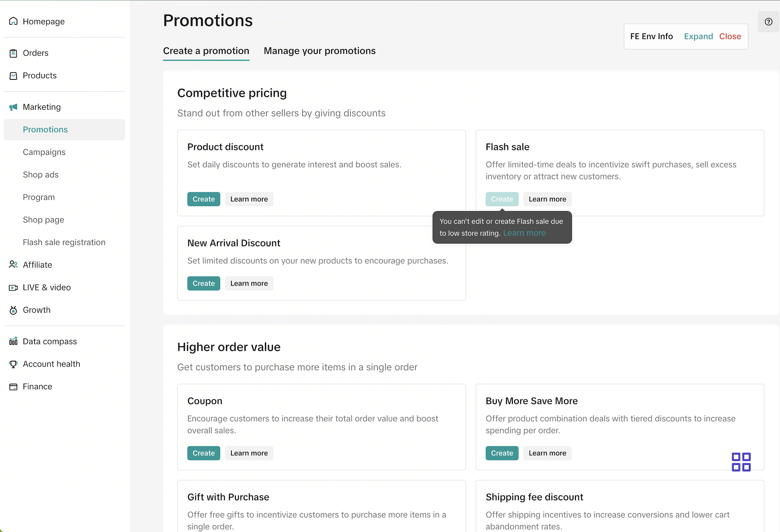Create a Buy More Save More promotion
Screen dimensions: 780x532
[x=502, y=453]
